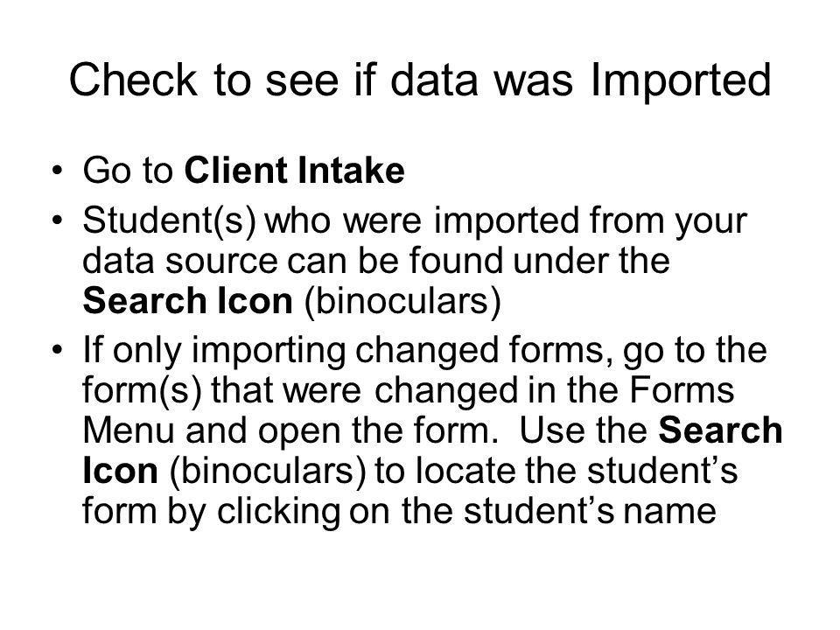
Task: Click the word 'Imported' in the title
Action: tap(681, 82)
